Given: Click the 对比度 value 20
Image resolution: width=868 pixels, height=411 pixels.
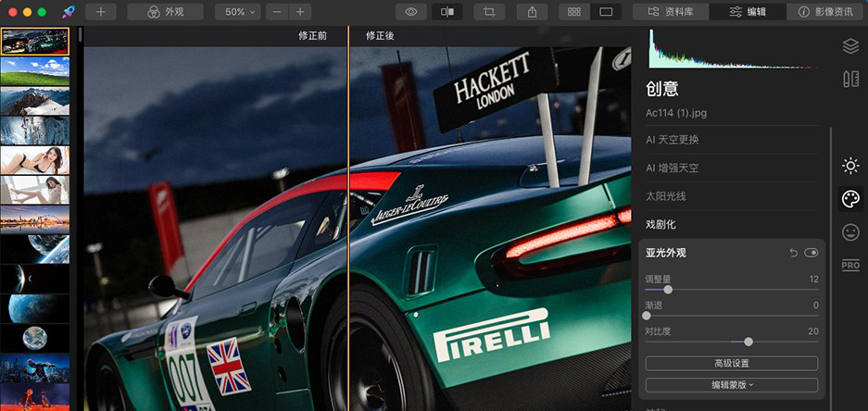Looking at the screenshot, I should pos(813,332).
